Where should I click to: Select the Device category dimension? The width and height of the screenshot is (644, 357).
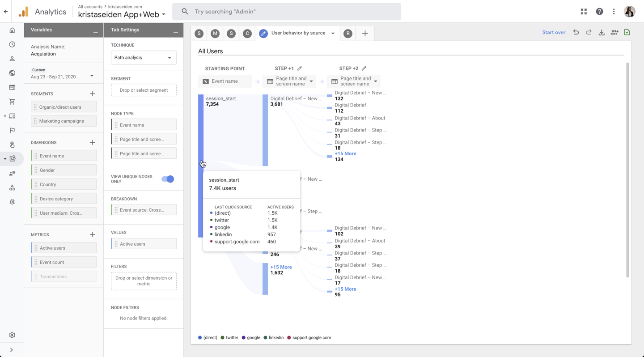[x=64, y=199]
